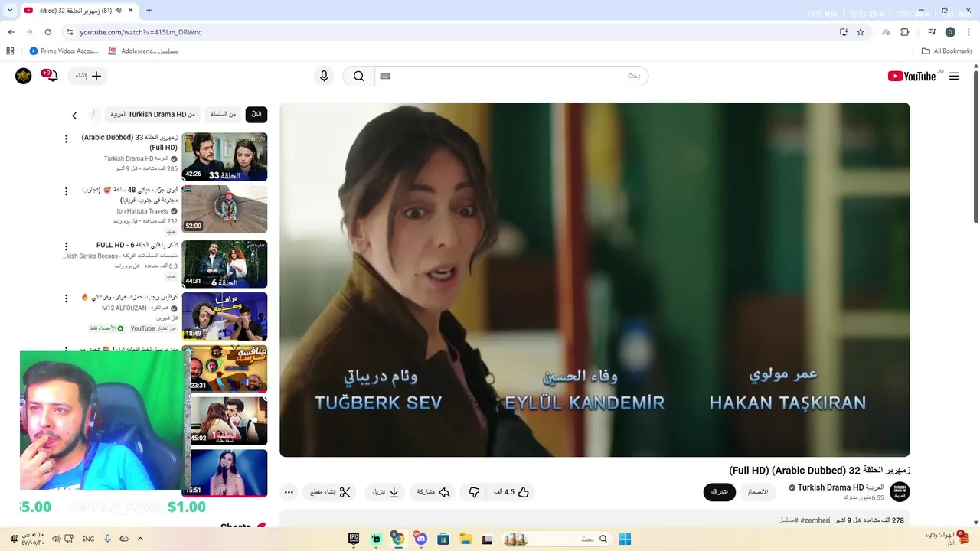Toggle the subscribed (اشتراك) button
Viewport: 980px width, 551px height.
pyautogui.click(x=720, y=492)
